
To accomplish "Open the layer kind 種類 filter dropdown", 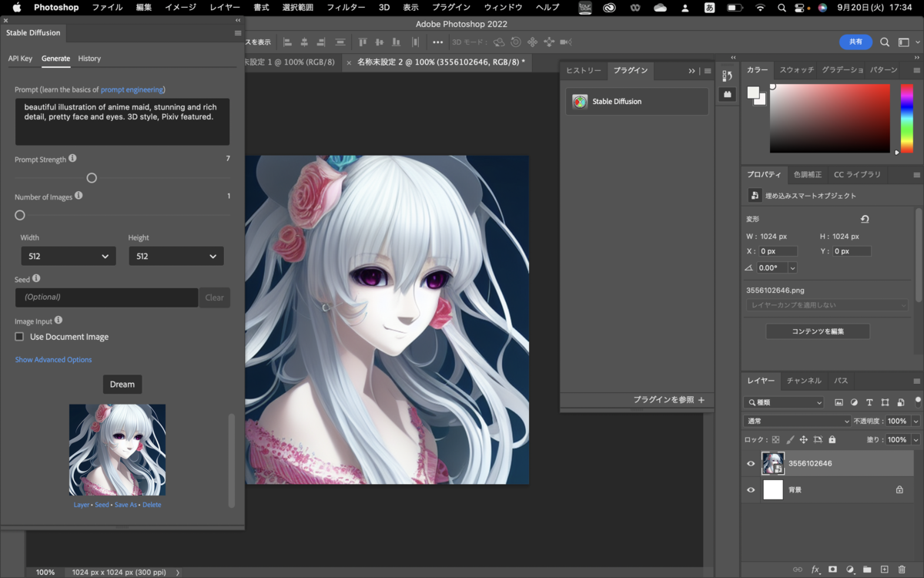I will click(x=784, y=402).
